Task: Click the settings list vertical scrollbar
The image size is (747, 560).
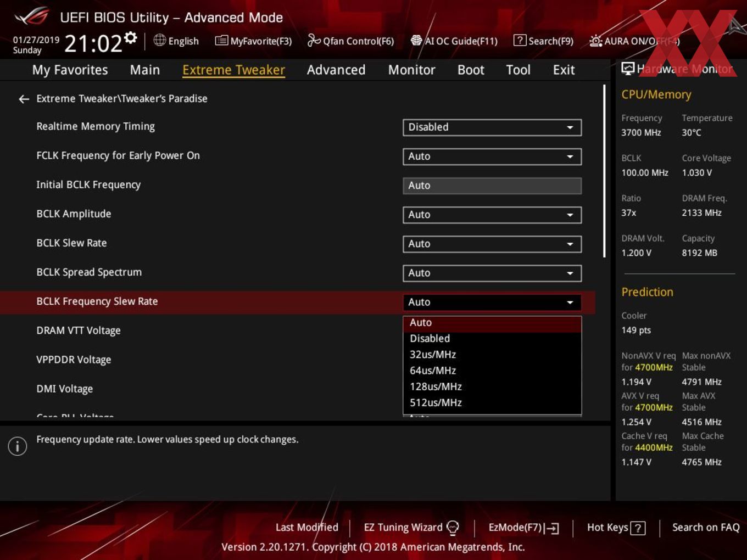Action: [x=604, y=171]
